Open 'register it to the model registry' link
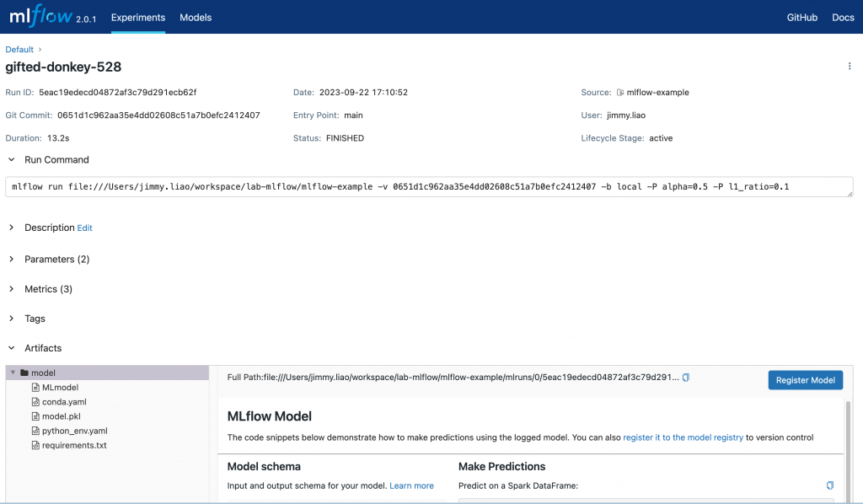 coord(683,437)
